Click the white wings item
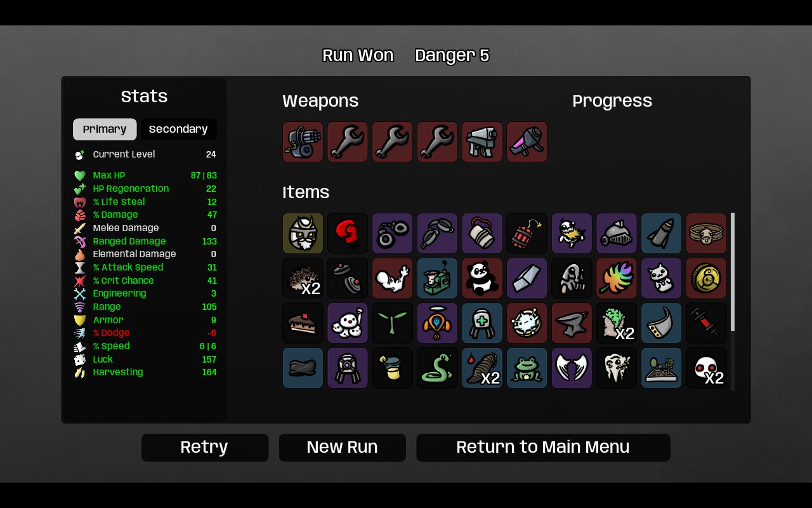812x508 pixels. click(x=572, y=368)
